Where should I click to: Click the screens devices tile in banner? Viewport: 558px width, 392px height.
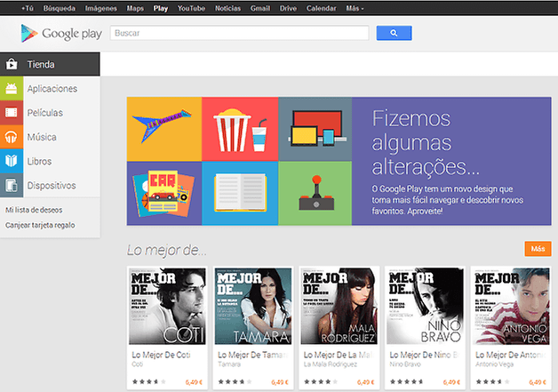tap(315, 129)
